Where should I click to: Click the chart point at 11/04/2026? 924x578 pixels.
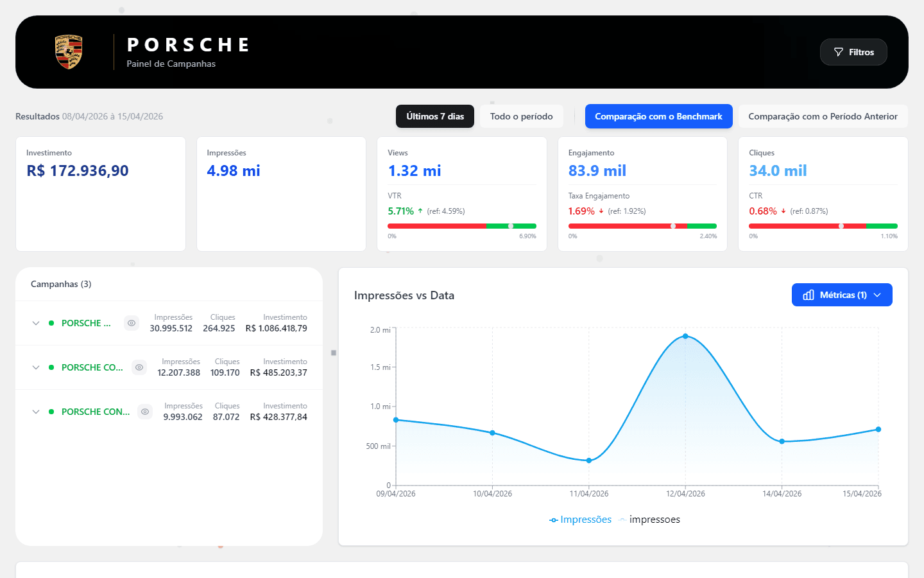589,460
